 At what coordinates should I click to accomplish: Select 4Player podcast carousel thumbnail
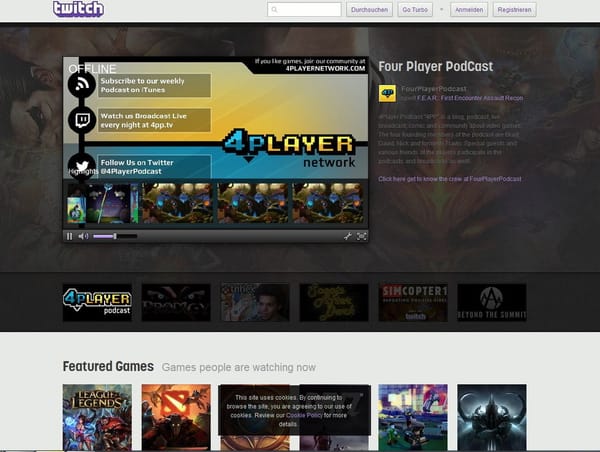(x=97, y=302)
